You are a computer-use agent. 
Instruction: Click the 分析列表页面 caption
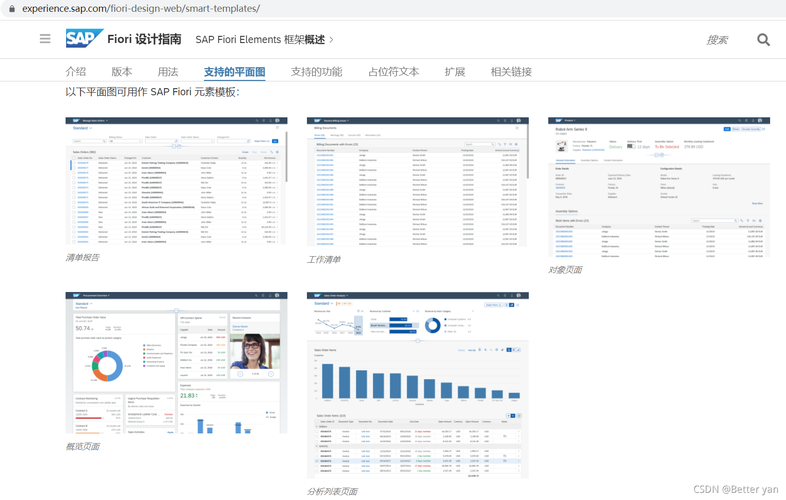[332, 491]
